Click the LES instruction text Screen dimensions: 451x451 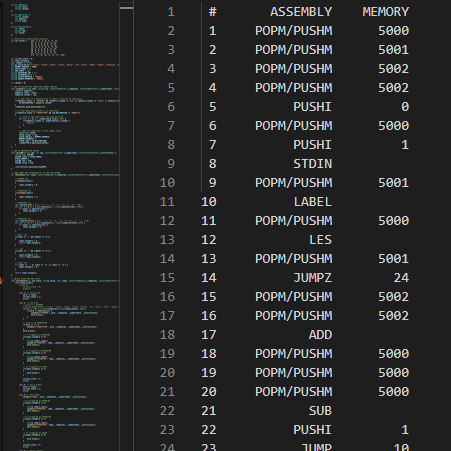320,240
